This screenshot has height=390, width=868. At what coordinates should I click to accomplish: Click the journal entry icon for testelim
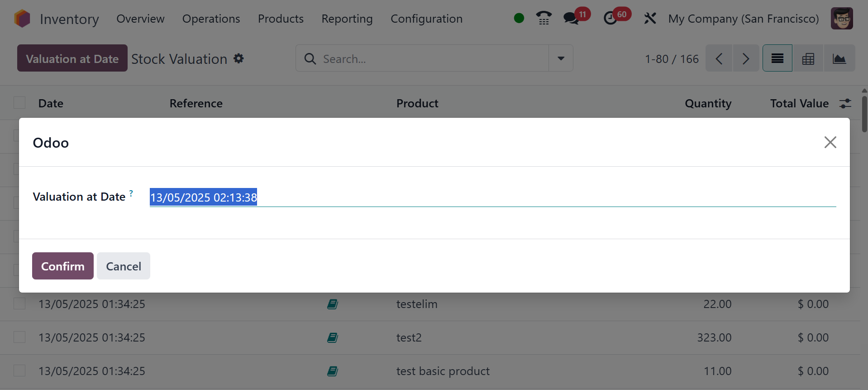(x=333, y=304)
